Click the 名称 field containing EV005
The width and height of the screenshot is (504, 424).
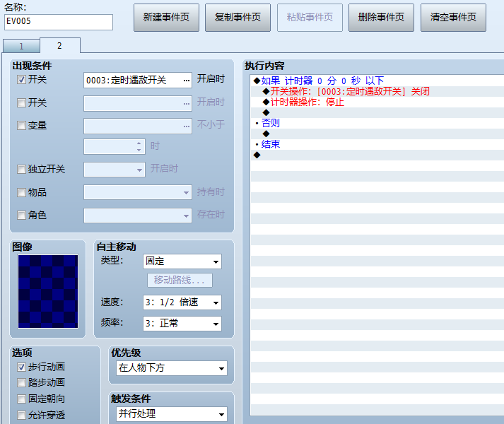pyautogui.click(x=59, y=22)
